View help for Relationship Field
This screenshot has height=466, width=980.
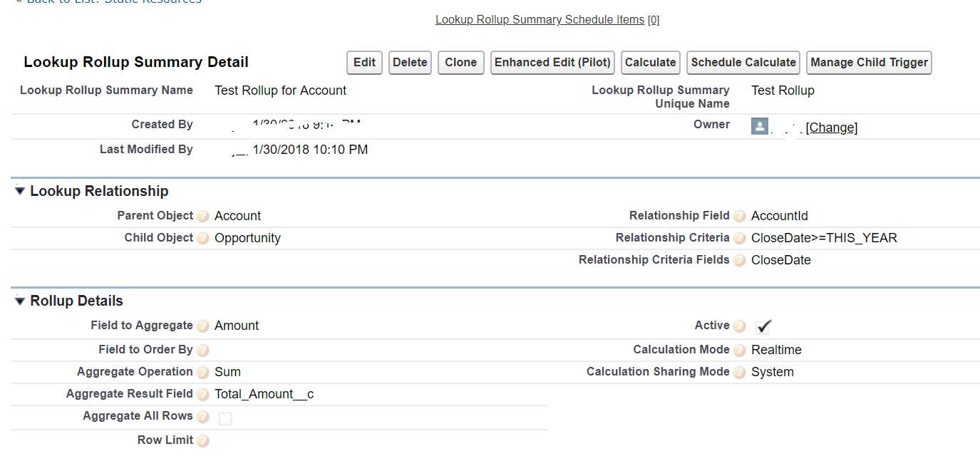[x=740, y=215]
